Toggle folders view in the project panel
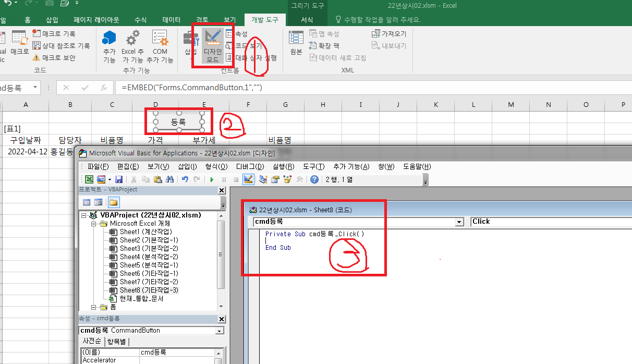The width and height of the screenshot is (632, 364). point(113,202)
